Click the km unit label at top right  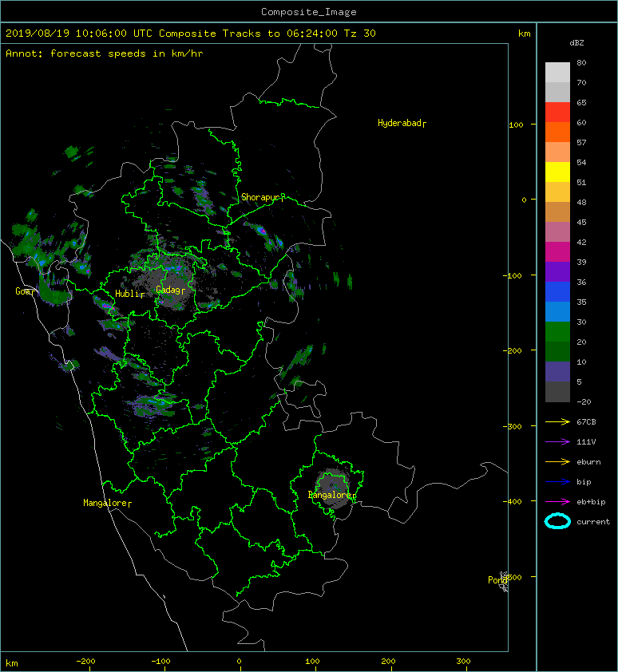pyautogui.click(x=524, y=34)
